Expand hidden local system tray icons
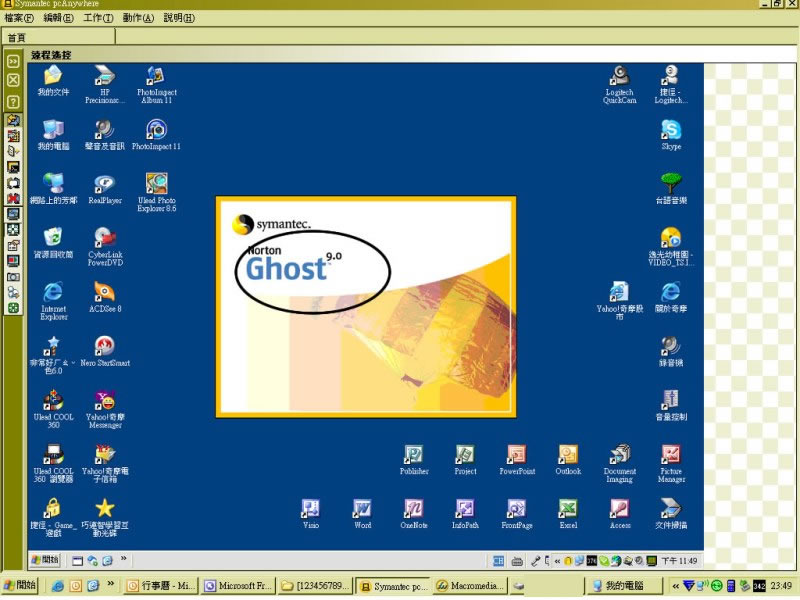 coord(676,586)
